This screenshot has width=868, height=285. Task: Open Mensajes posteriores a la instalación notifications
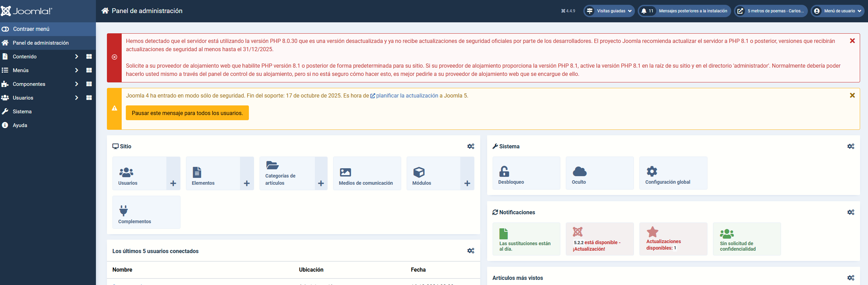click(x=684, y=11)
